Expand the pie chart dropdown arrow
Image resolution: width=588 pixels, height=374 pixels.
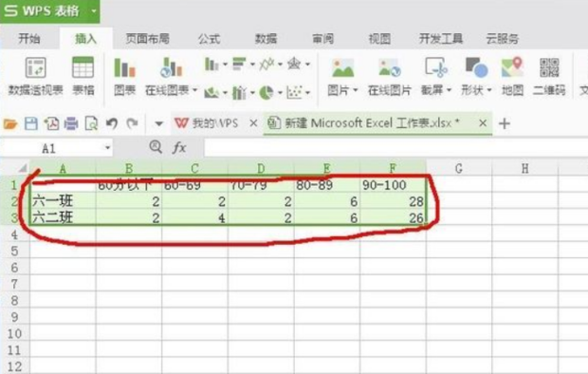pos(280,92)
